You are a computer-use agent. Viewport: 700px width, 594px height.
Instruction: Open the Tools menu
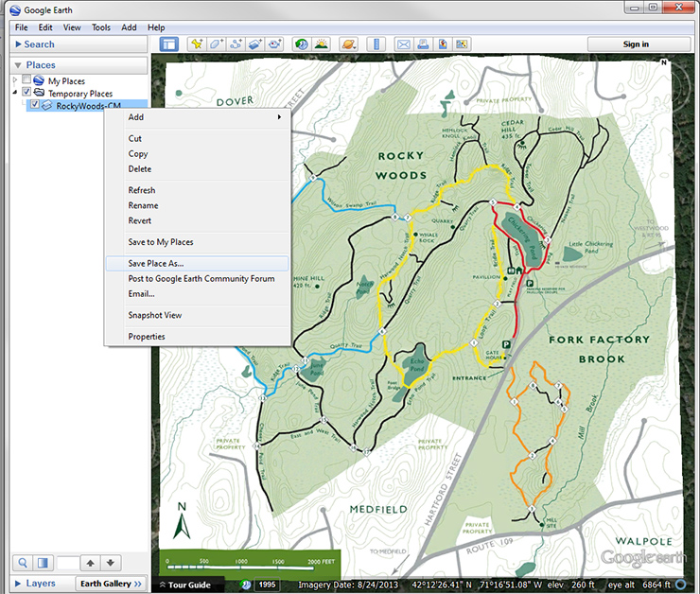[101, 28]
